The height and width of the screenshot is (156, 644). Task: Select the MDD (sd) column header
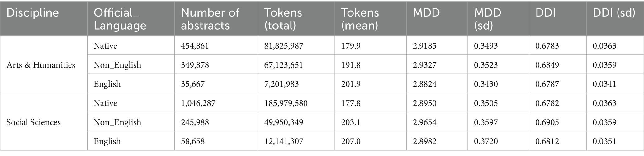[x=488, y=19]
